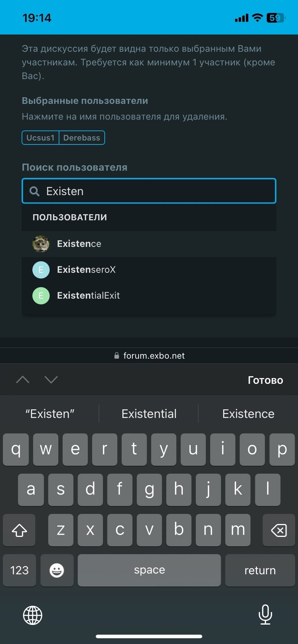Select Existence user with raccoon avatar
Image resolution: width=298 pixels, height=644 pixels.
point(149,244)
